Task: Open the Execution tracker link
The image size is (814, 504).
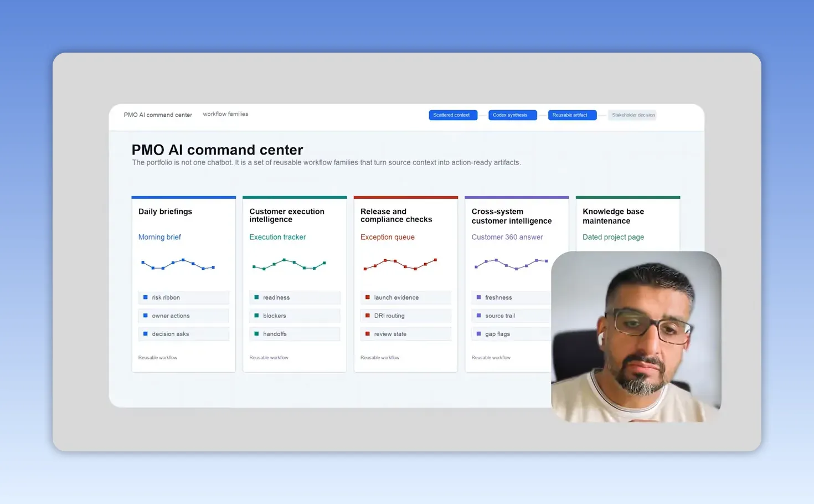Action: (277, 237)
